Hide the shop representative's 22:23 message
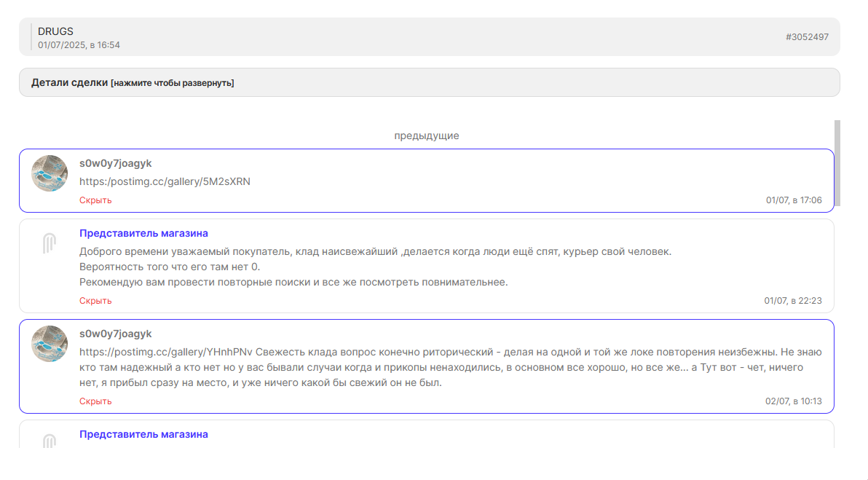868x480 pixels. pyautogui.click(x=95, y=301)
